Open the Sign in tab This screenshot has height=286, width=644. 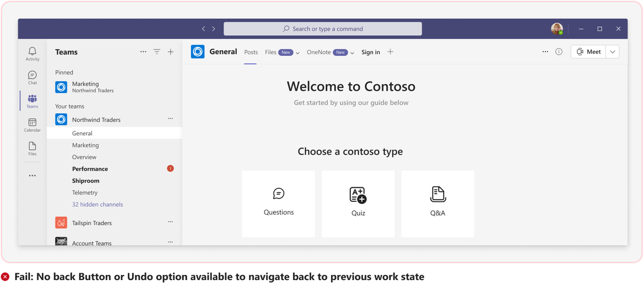(370, 52)
